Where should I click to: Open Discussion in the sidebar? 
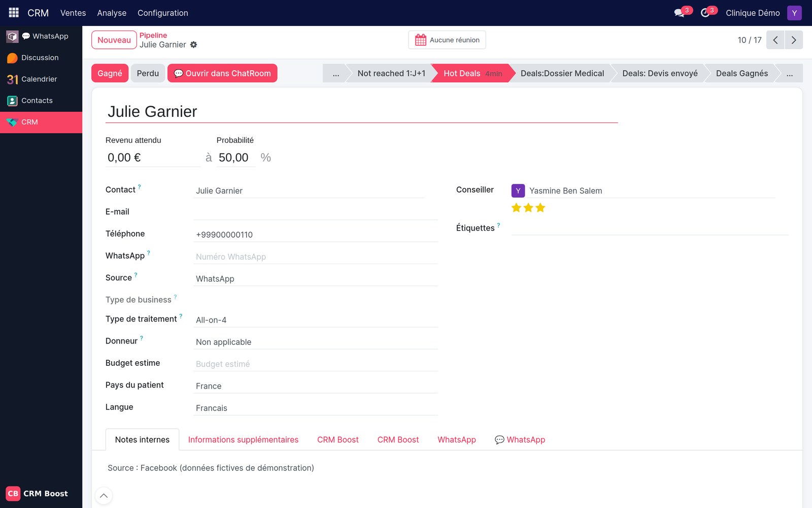pyautogui.click(x=41, y=58)
